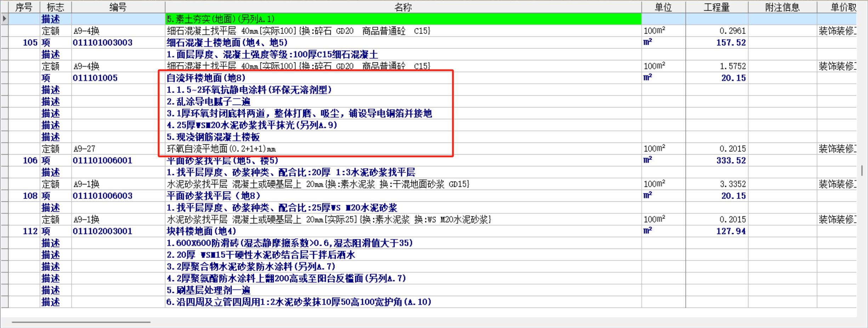Select quantity cell 0.2961
Screen dimensions: 868x328
pos(716,31)
